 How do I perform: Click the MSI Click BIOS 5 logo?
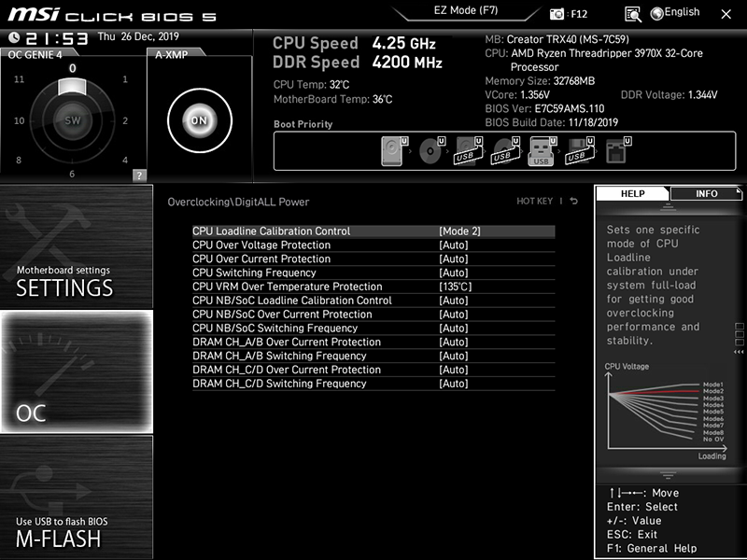(112, 15)
